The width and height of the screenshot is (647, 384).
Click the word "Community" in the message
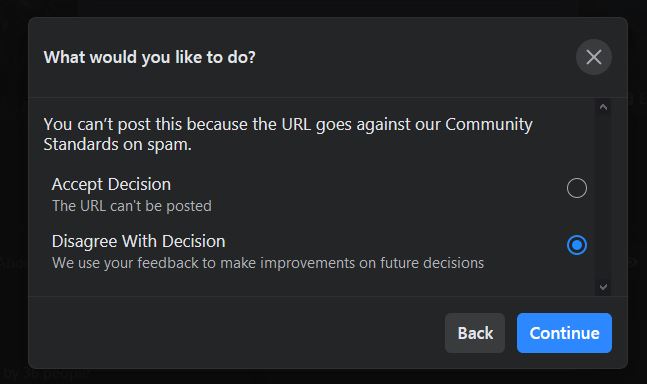[x=489, y=124]
